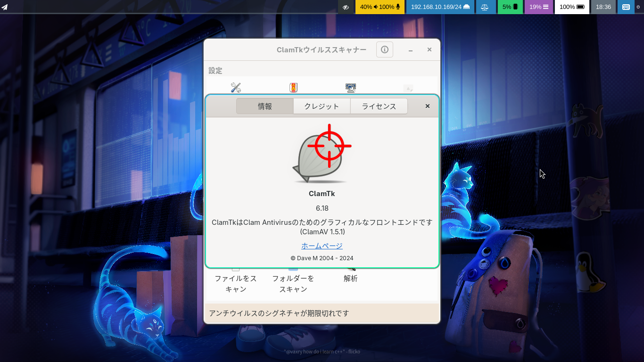Click the 100% battery indicator
This screenshot has height=362, width=644.
click(572, 7)
